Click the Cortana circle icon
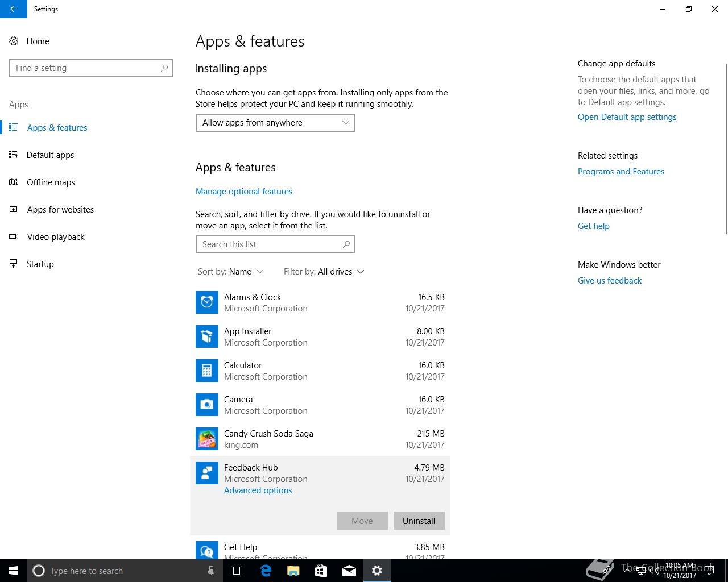 pyautogui.click(x=39, y=571)
